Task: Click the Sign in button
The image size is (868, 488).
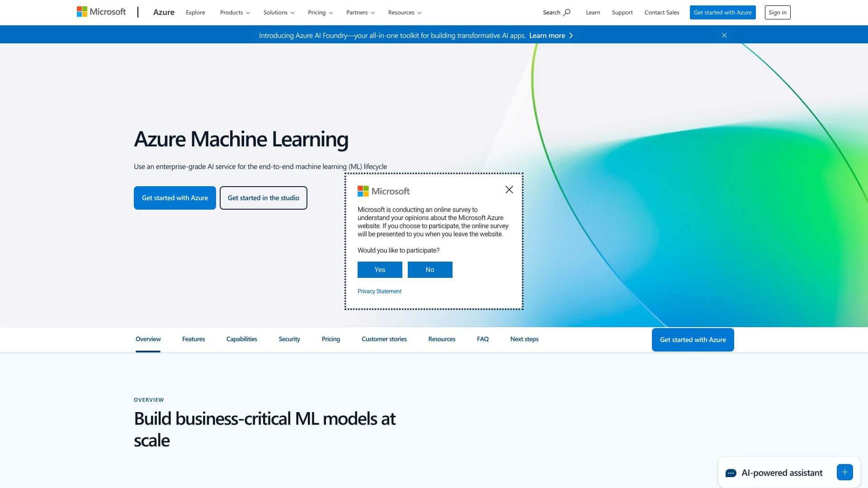Action: click(x=777, y=12)
